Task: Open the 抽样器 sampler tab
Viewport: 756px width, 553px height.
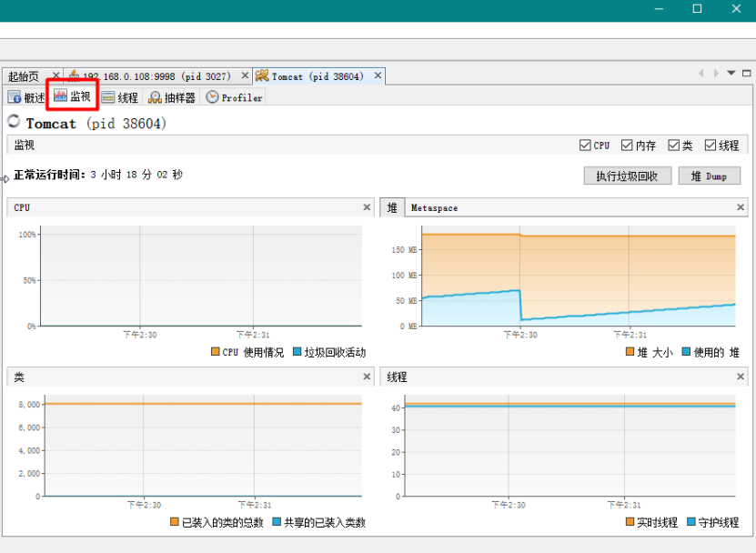Action: (172, 97)
